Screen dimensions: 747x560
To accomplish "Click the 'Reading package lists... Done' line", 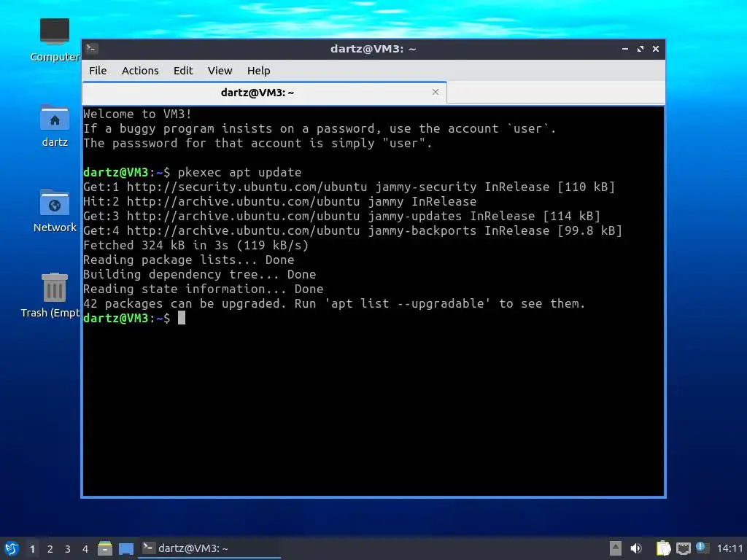I will pos(189,260).
